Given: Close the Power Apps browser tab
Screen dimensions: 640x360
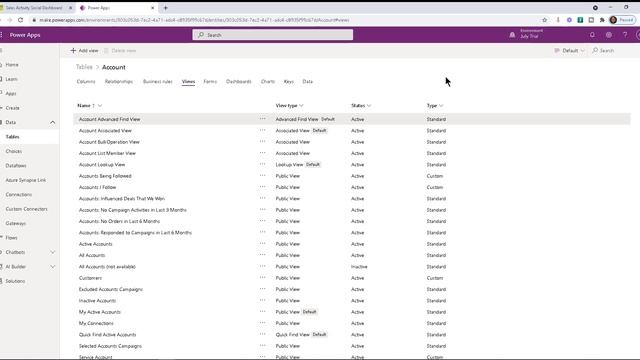Looking at the screenshot, I should click(153, 8).
